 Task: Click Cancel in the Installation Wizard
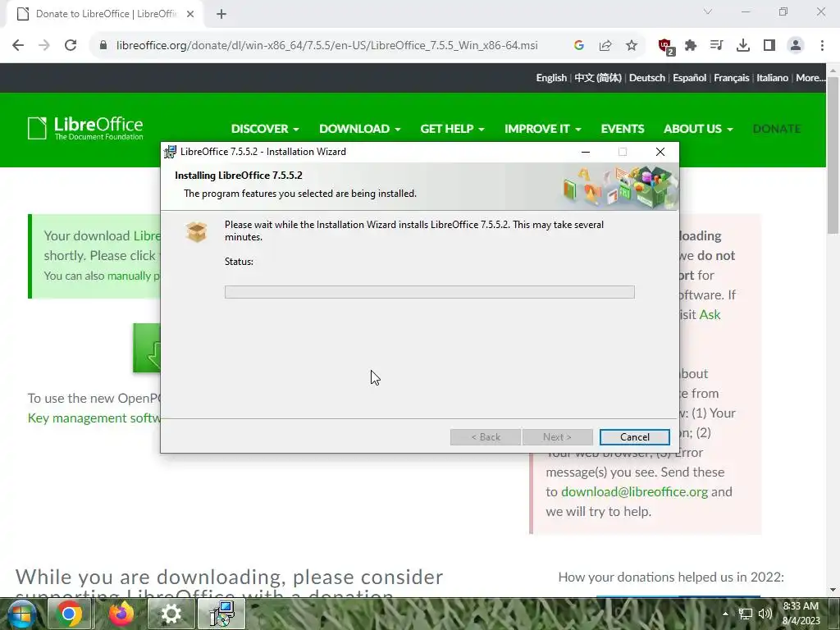634,437
